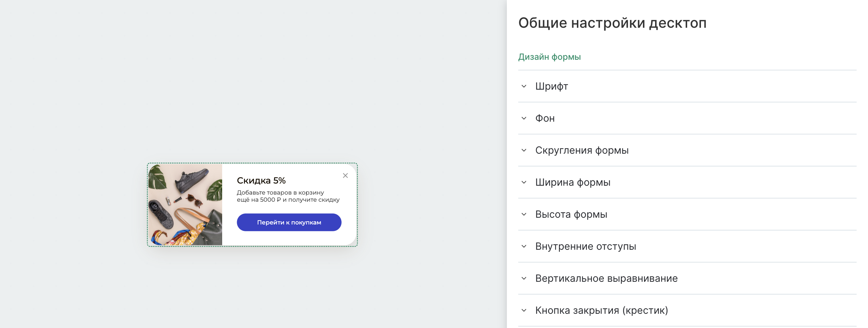Click the text about adding 5000 ₽
The image size is (868, 328).
tap(288, 196)
